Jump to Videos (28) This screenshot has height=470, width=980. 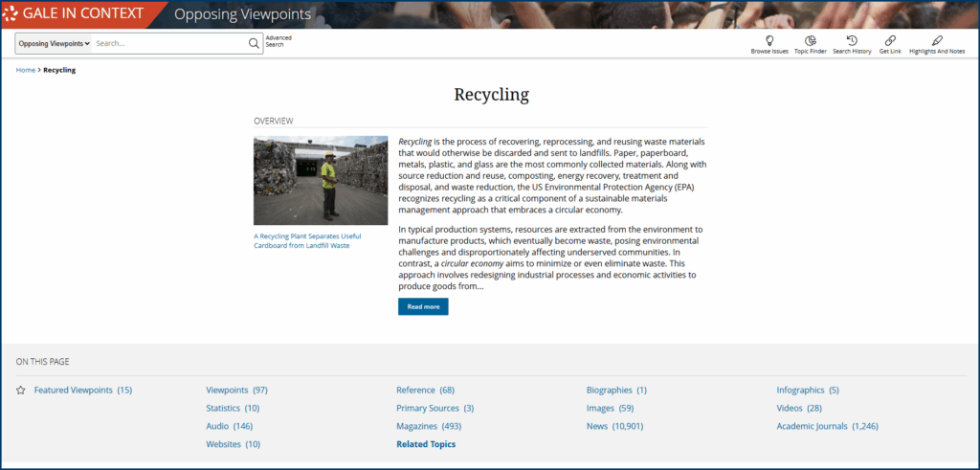click(799, 408)
